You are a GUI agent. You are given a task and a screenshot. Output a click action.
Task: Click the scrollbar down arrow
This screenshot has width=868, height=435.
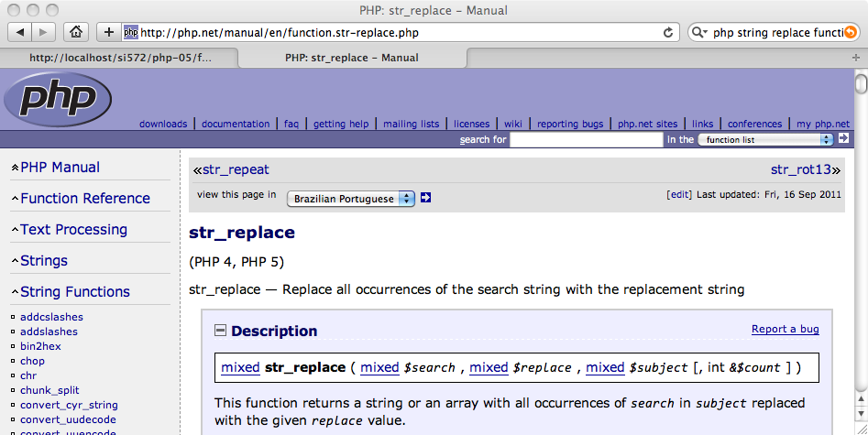point(861,413)
